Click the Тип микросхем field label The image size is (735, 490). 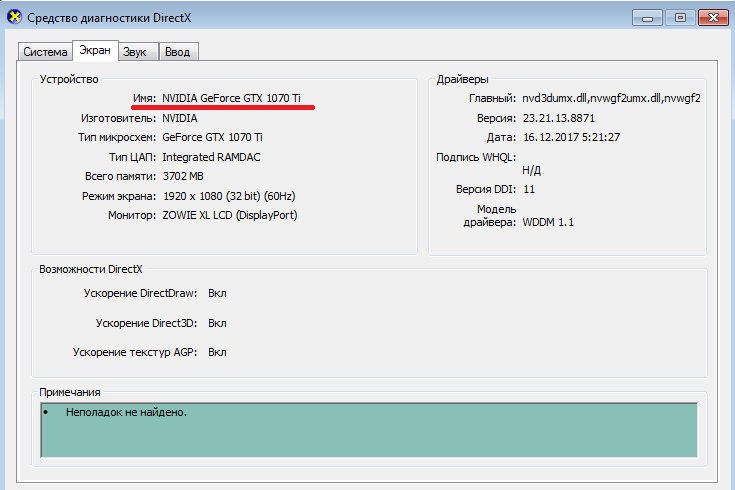(117, 137)
